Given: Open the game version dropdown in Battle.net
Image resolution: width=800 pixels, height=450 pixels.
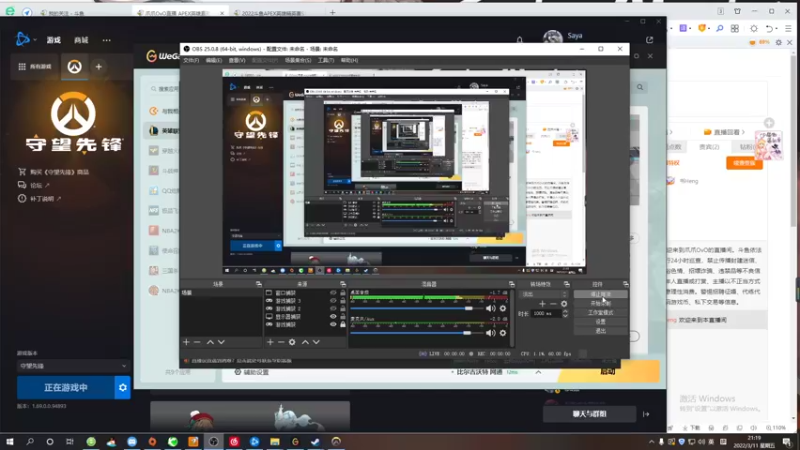Looking at the screenshot, I should pyautogui.click(x=73, y=366).
